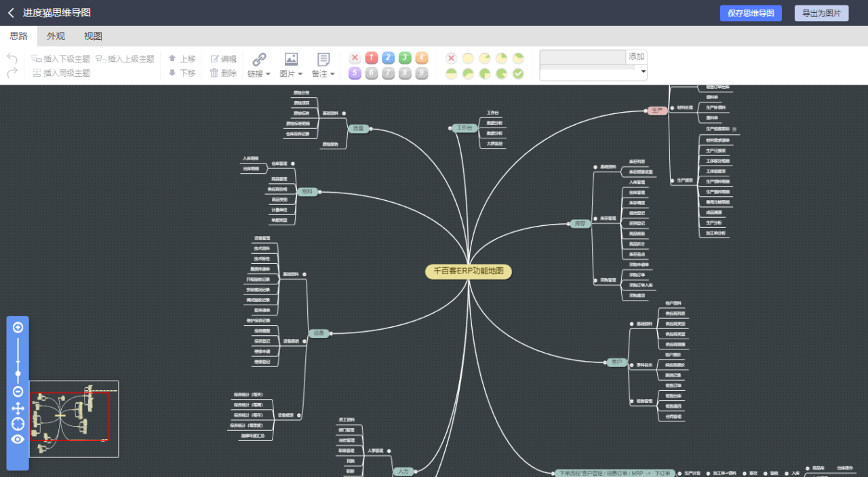Select the 客户 topic node

618,362
